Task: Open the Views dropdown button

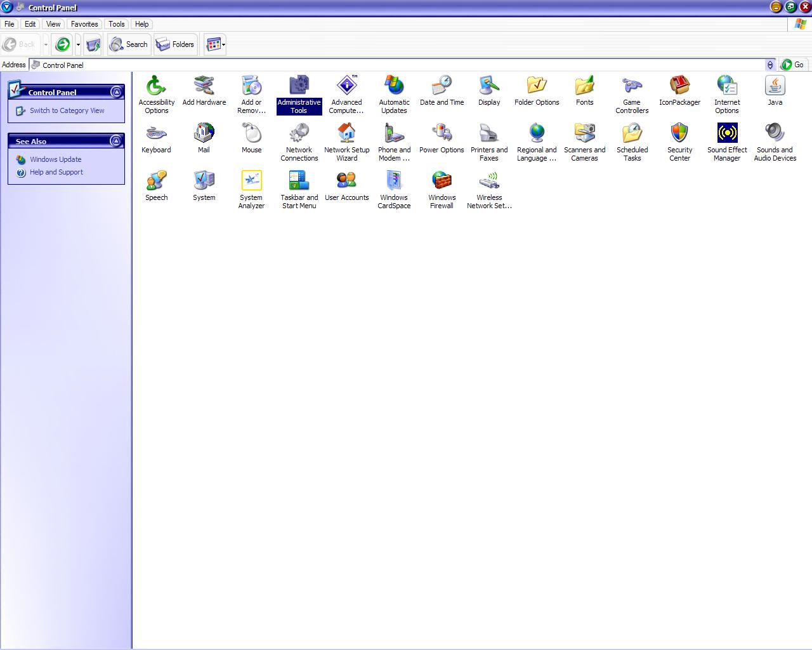Action: pyautogui.click(x=215, y=44)
